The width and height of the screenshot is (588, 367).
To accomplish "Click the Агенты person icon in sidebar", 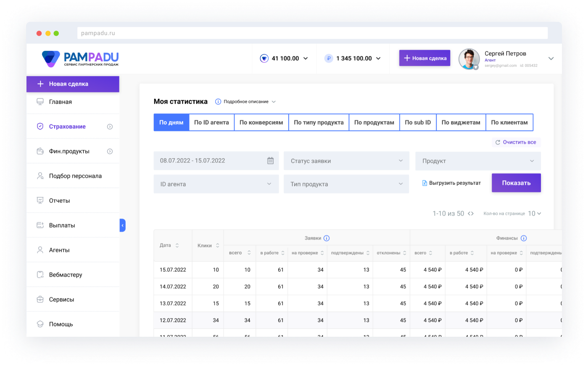I will [x=40, y=250].
